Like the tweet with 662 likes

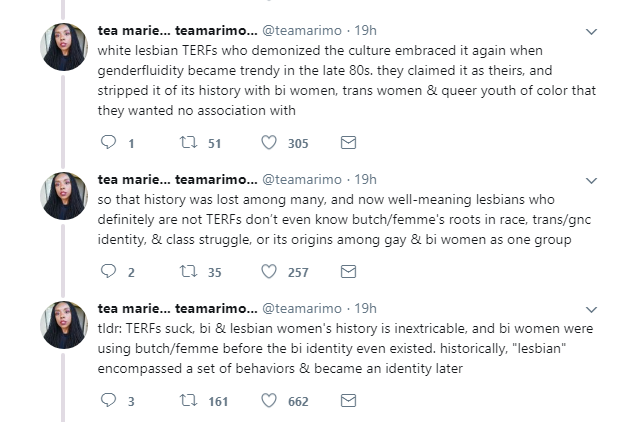tap(269, 401)
